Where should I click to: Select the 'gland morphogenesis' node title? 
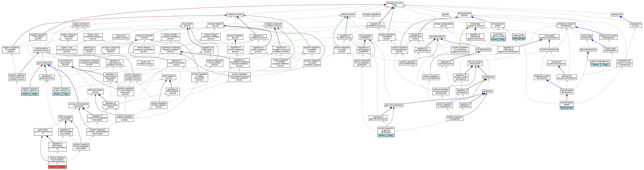600,61
